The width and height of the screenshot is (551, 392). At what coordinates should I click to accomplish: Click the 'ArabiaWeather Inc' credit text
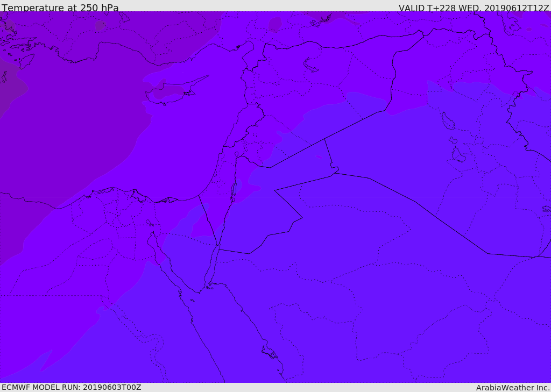[512, 388]
